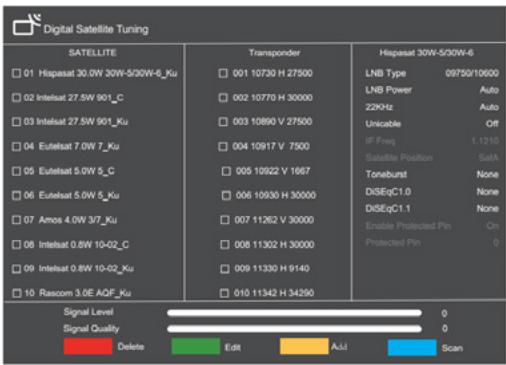The width and height of the screenshot is (506, 365).
Task: Click the satellite TV tuning icon
Action: 27,24
